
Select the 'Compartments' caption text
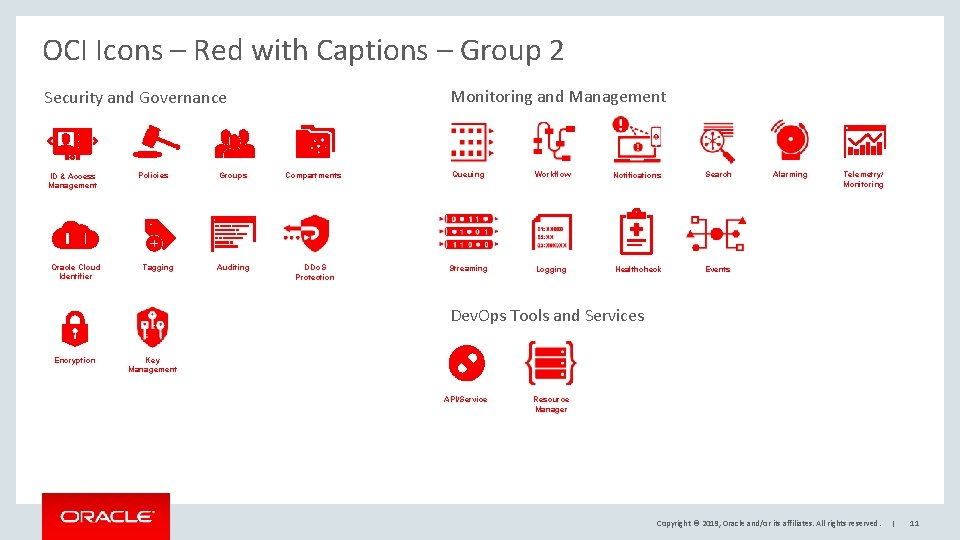[313, 175]
